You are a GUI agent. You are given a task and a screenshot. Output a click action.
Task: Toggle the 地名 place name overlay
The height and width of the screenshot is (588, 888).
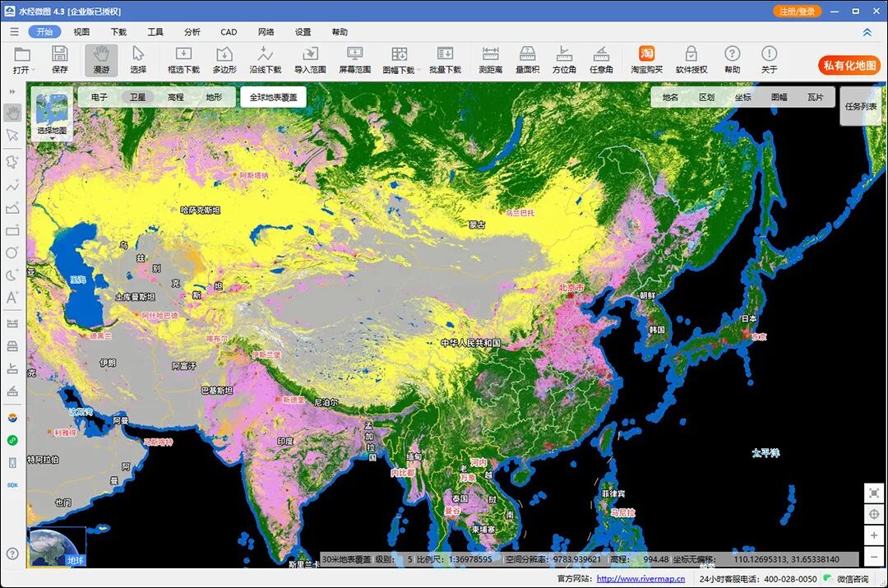[671, 97]
